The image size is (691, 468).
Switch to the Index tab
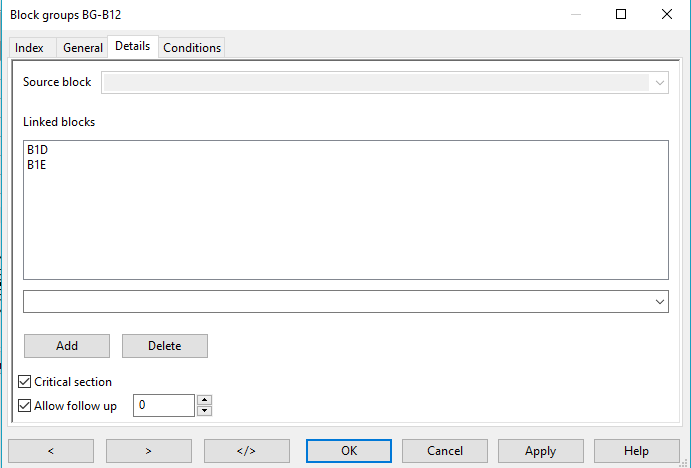tap(29, 48)
